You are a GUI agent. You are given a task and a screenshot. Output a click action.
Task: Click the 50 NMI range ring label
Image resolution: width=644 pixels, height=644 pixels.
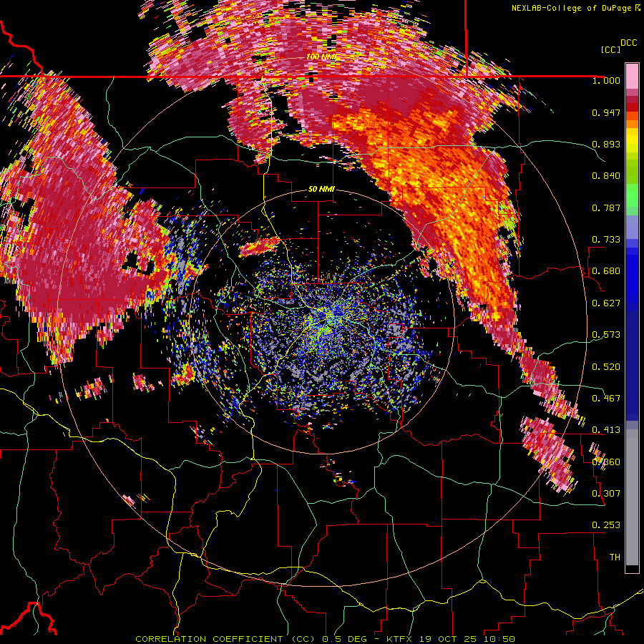pyautogui.click(x=321, y=190)
